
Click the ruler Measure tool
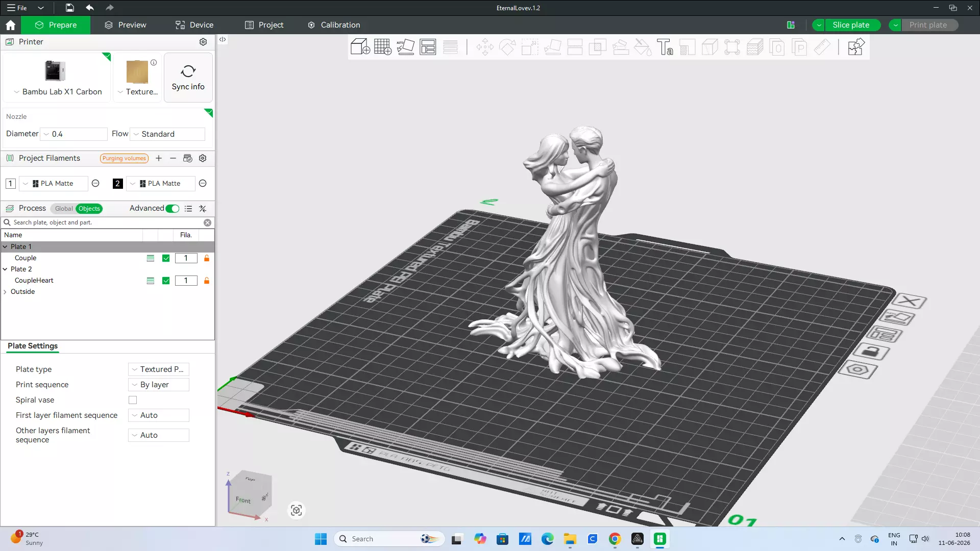[x=822, y=47]
